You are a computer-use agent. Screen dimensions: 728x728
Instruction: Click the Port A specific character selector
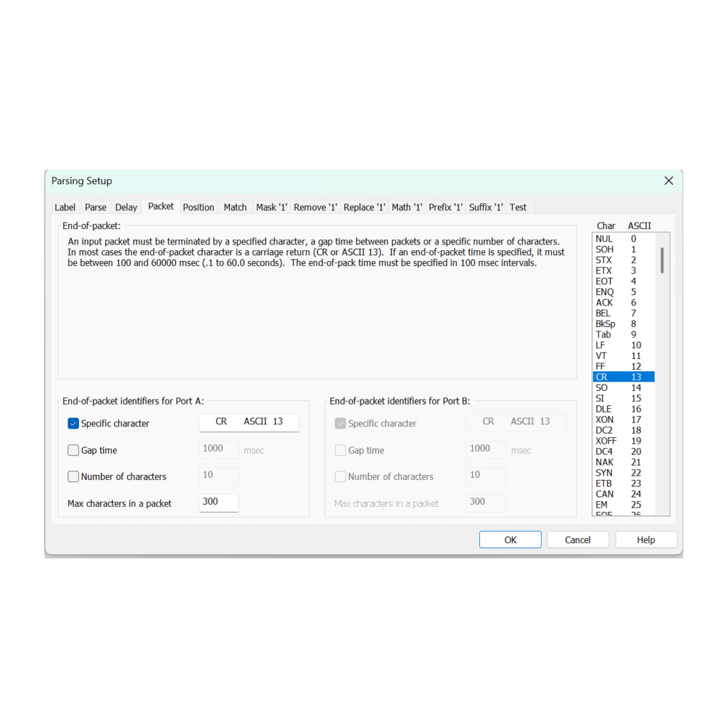click(249, 422)
